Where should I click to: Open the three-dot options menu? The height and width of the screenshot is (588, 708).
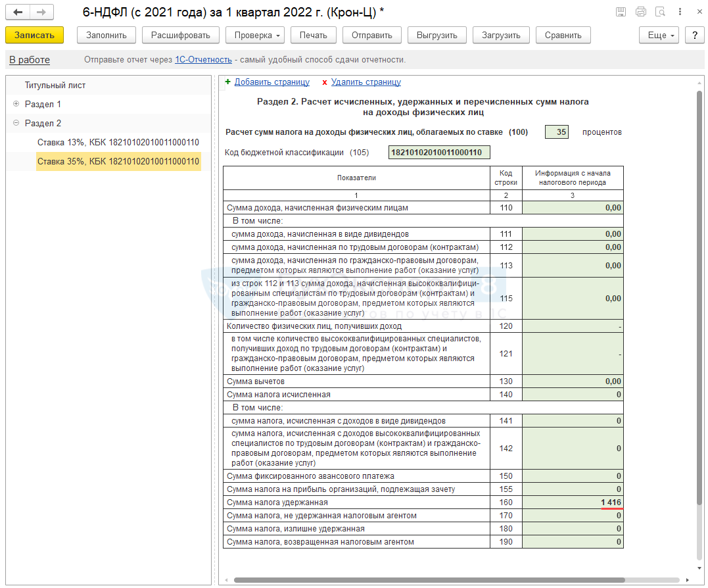pos(679,12)
